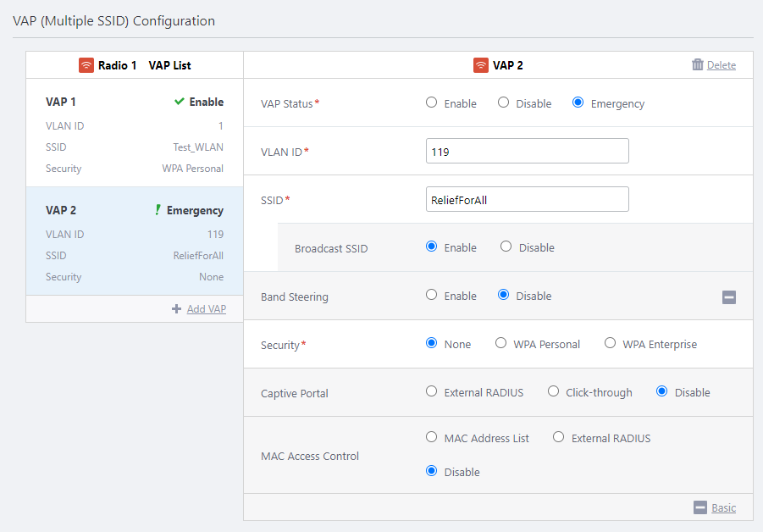
Task: Click the plus icon beside Add VAP
Action: pos(176,309)
